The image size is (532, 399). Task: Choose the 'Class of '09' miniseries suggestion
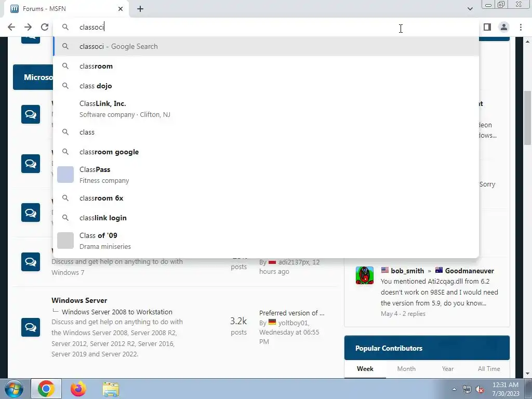266,241
